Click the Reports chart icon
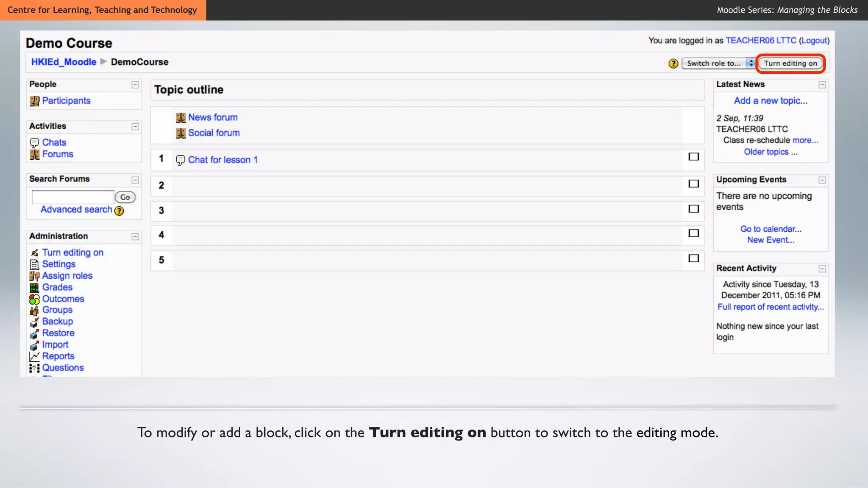 pos(34,356)
